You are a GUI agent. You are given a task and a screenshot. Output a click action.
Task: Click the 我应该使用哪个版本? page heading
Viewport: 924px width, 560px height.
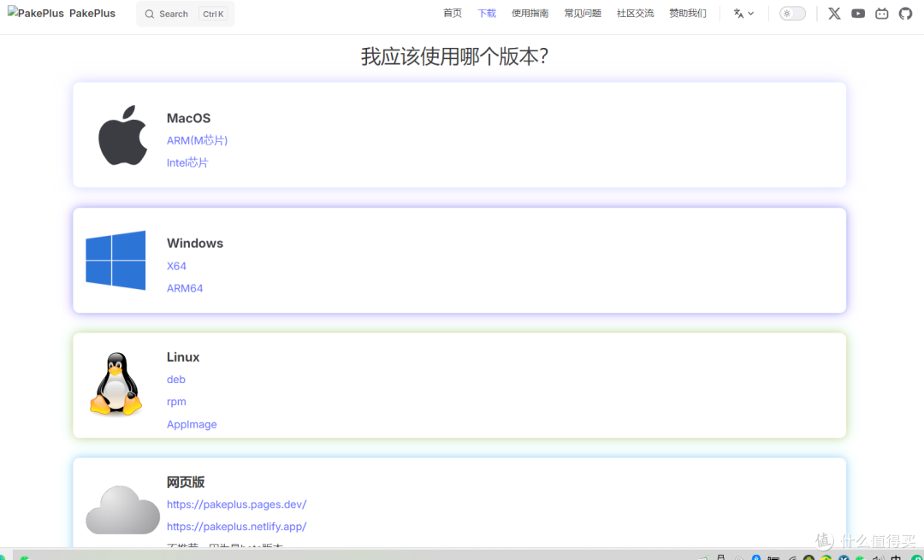click(x=454, y=56)
